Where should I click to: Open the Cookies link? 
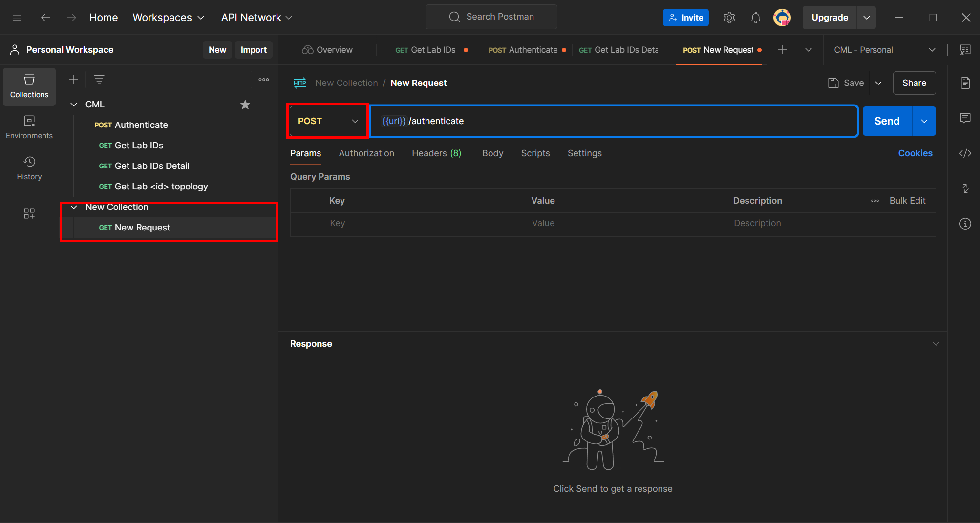(915, 153)
